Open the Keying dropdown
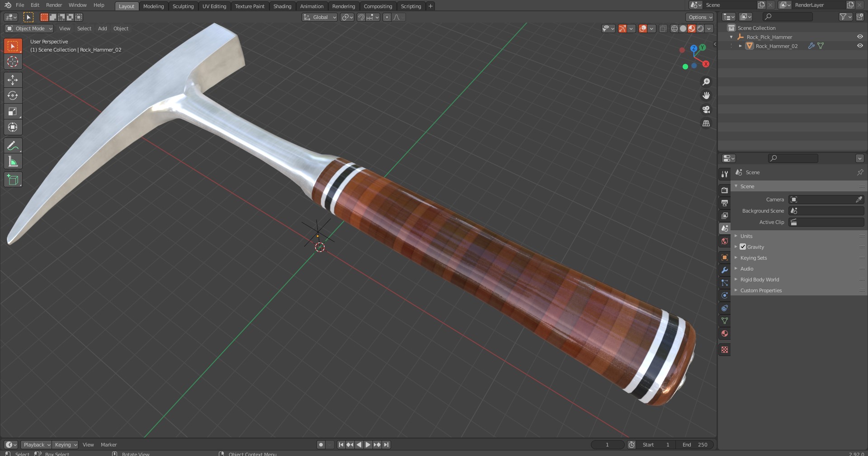 [66, 445]
